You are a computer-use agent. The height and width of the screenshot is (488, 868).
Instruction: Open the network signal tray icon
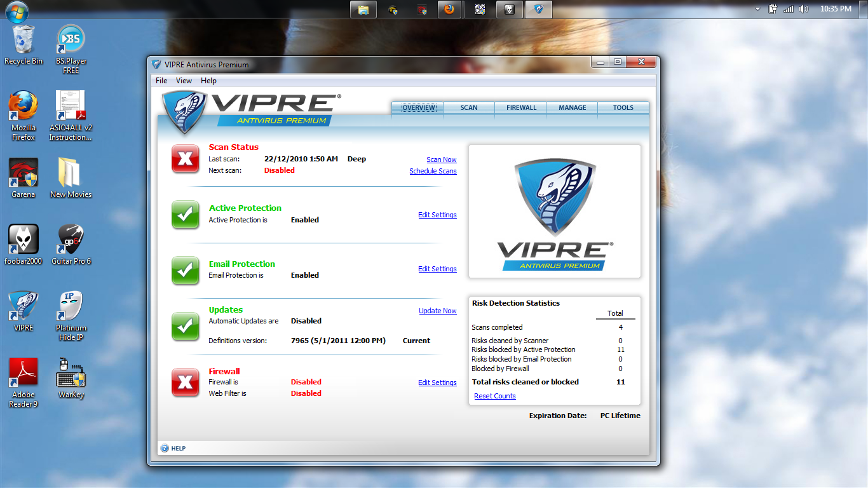pos(789,9)
